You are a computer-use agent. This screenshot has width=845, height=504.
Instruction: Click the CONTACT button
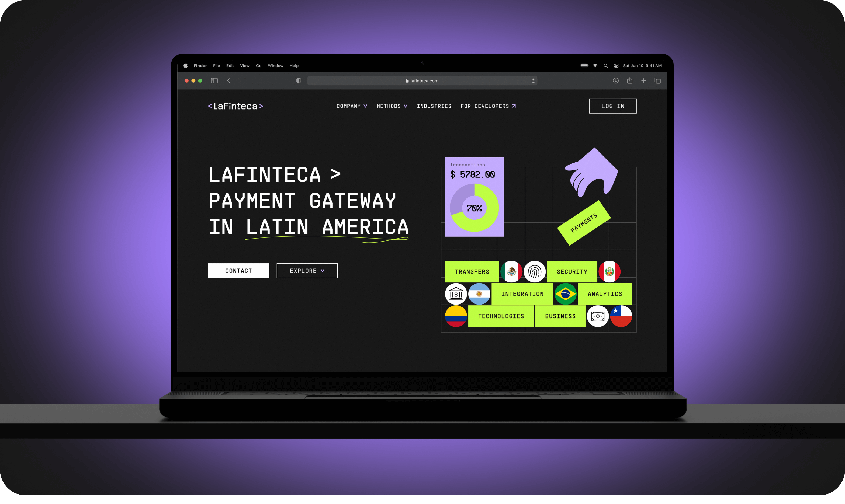[x=238, y=271]
